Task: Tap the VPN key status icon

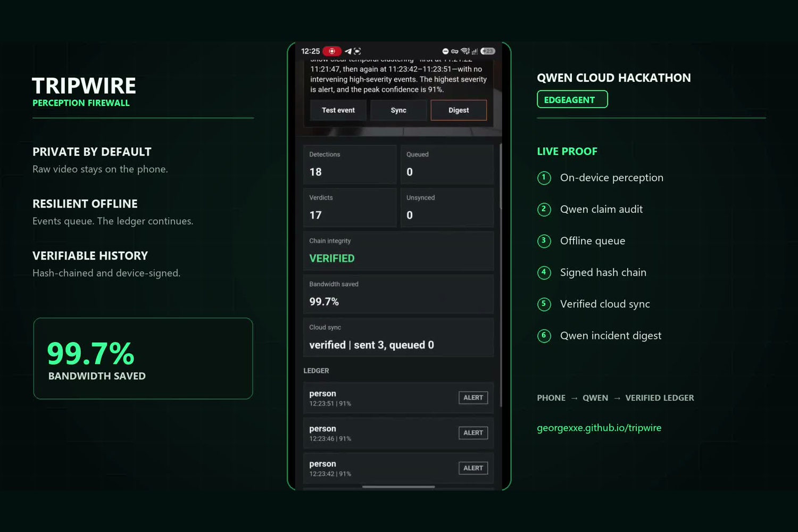Action: tap(455, 51)
